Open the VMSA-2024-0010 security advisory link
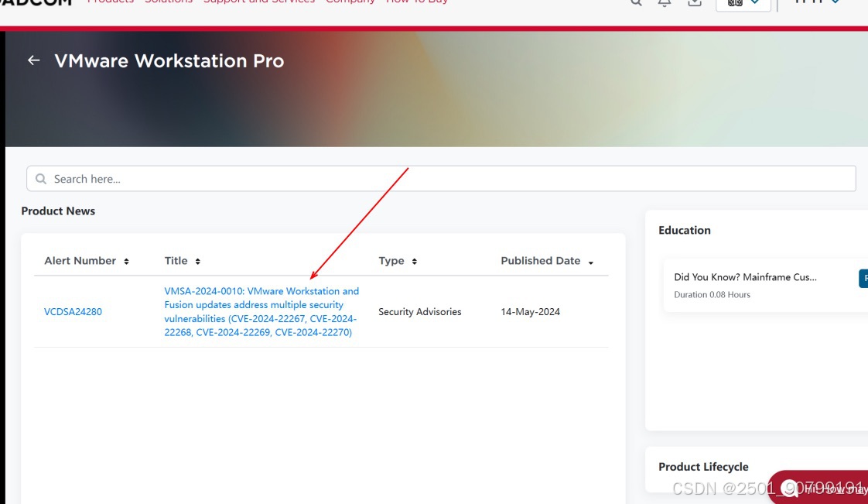 [x=261, y=312]
